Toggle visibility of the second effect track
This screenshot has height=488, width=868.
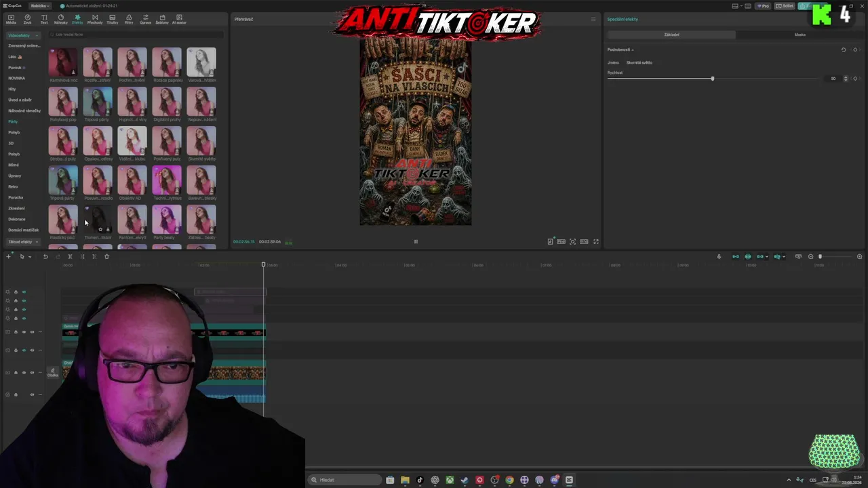pos(24,301)
